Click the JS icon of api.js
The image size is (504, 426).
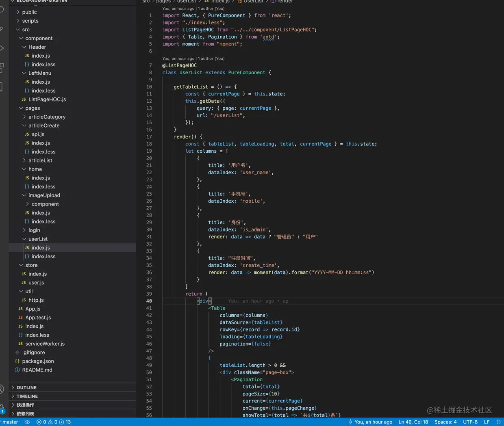point(27,134)
